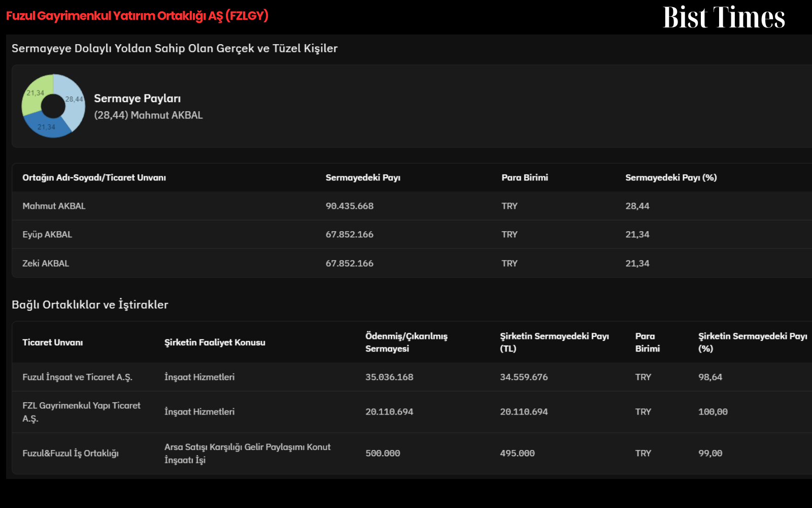Click the 99,00 percentage cell
Viewport: 812px width, 508px height.
pos(710,454)
